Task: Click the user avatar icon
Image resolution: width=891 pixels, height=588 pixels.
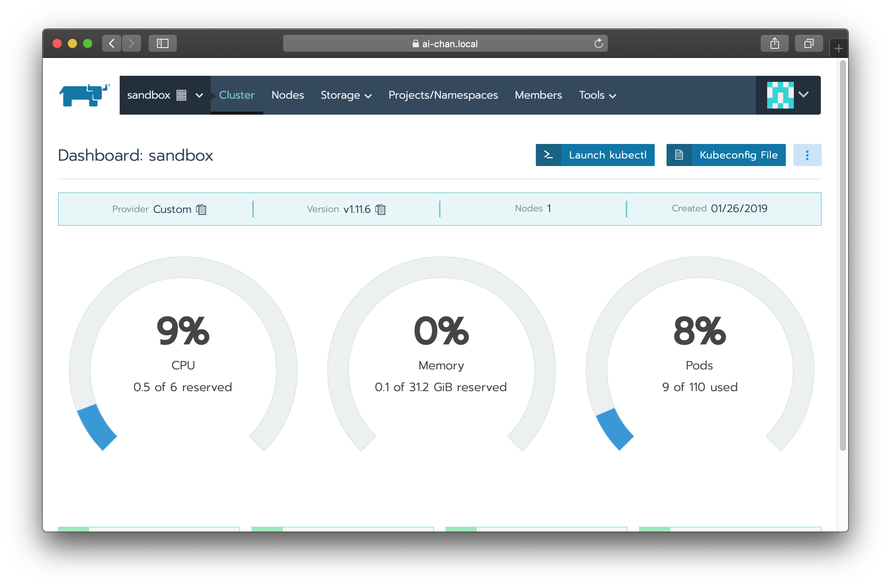Action: [x=780, y=95]
